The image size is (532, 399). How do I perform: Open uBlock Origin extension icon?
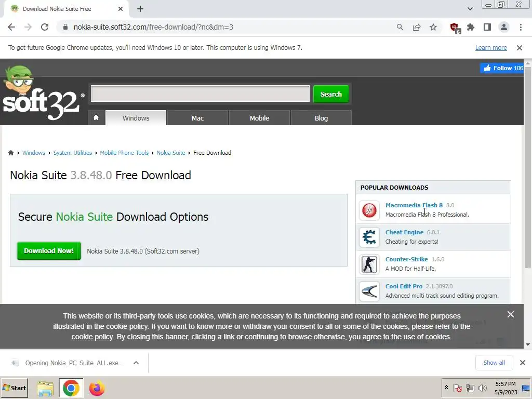click(x=455, y=28)
